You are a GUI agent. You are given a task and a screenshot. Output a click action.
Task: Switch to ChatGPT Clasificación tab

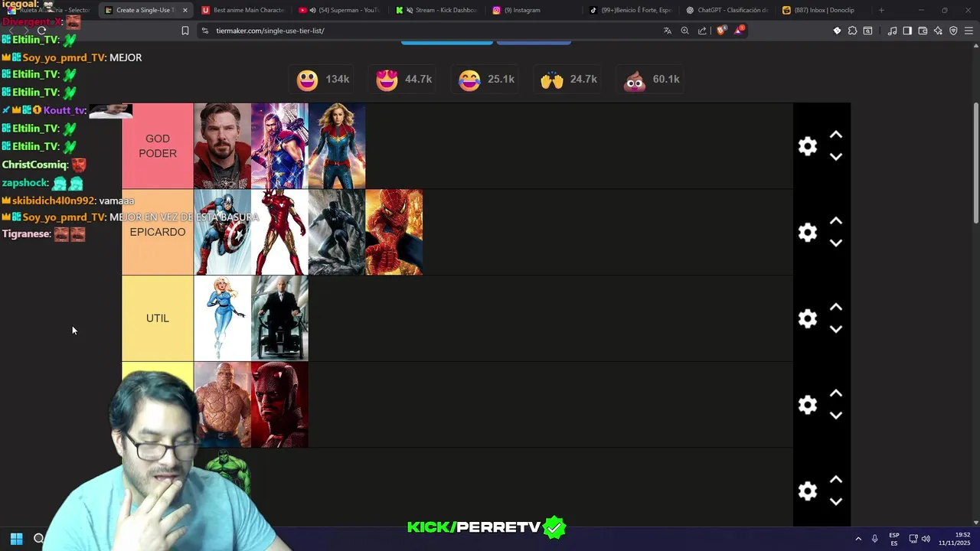727,10
